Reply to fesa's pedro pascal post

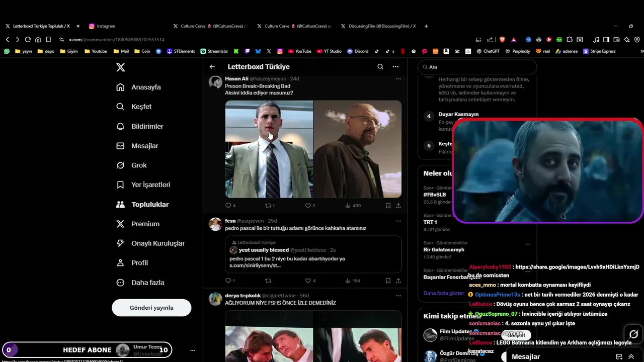pyautogui.click(x=230, y=281)
